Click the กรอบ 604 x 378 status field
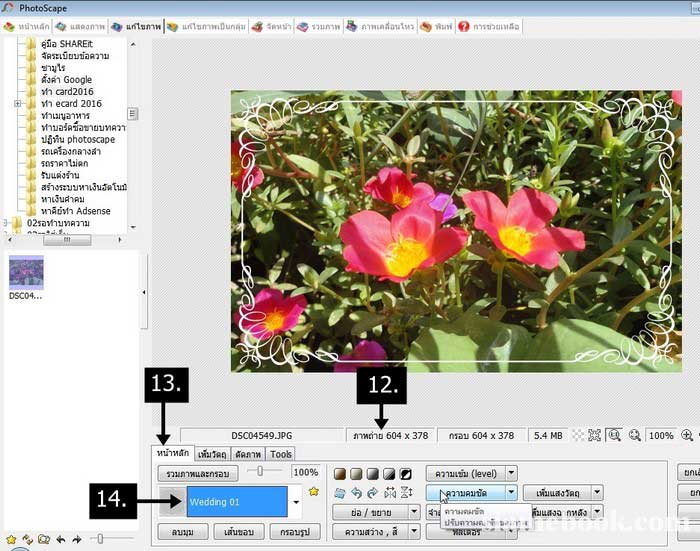Viewport: 700px width, 551px height. point(481,435)
